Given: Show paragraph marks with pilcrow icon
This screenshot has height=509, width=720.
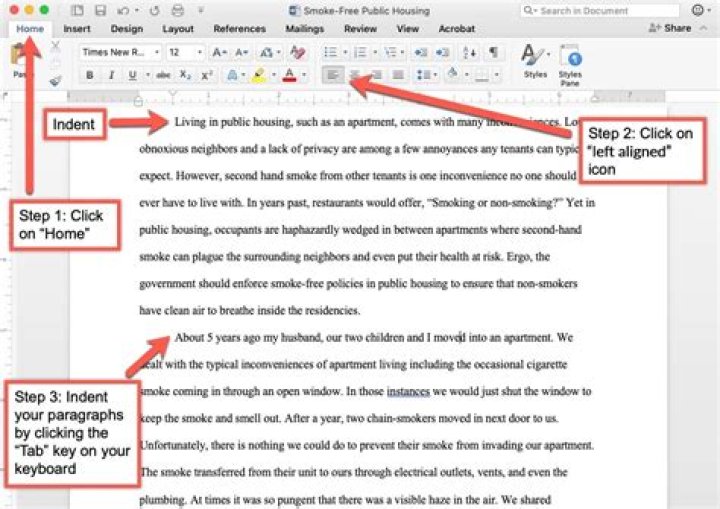Looking at the screenshot, I should 493,52.
